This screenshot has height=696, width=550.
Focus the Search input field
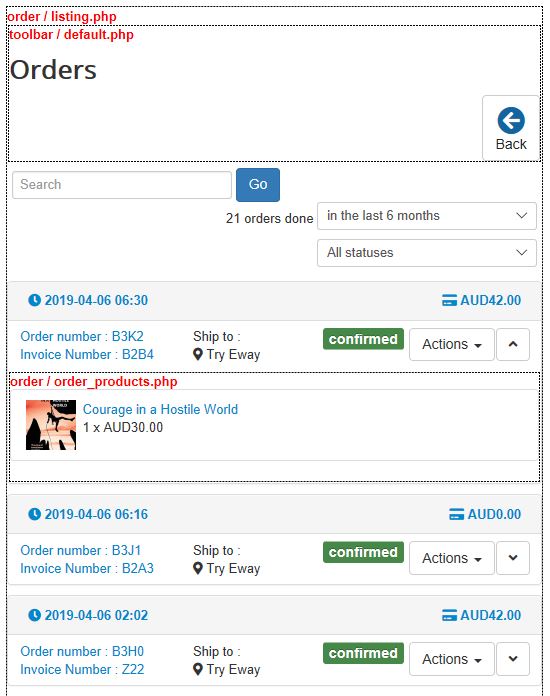(122, 185)
